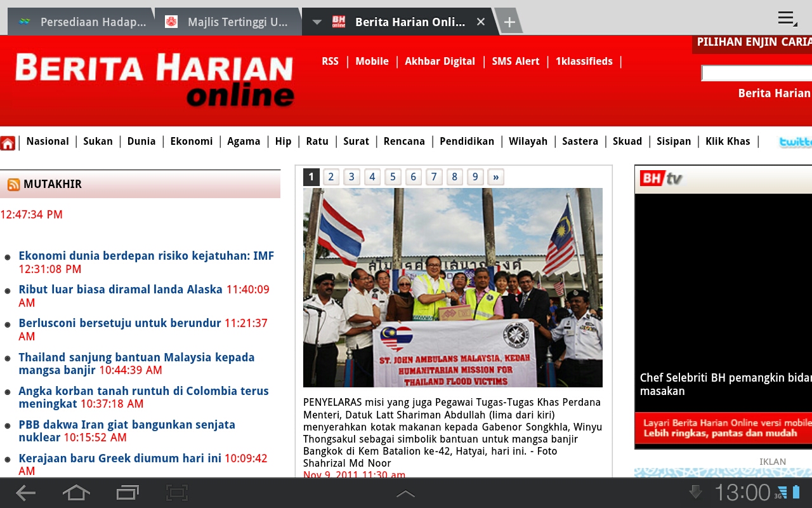
Task: Open the Akhbar Digital link
Action: (x=440, y=61)
